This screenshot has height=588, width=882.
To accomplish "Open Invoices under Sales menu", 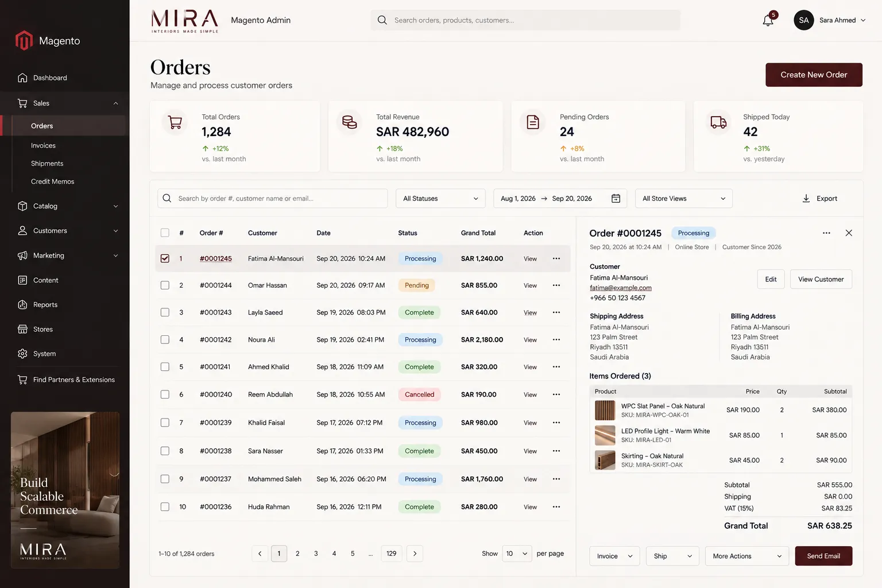I will point(43,146).
